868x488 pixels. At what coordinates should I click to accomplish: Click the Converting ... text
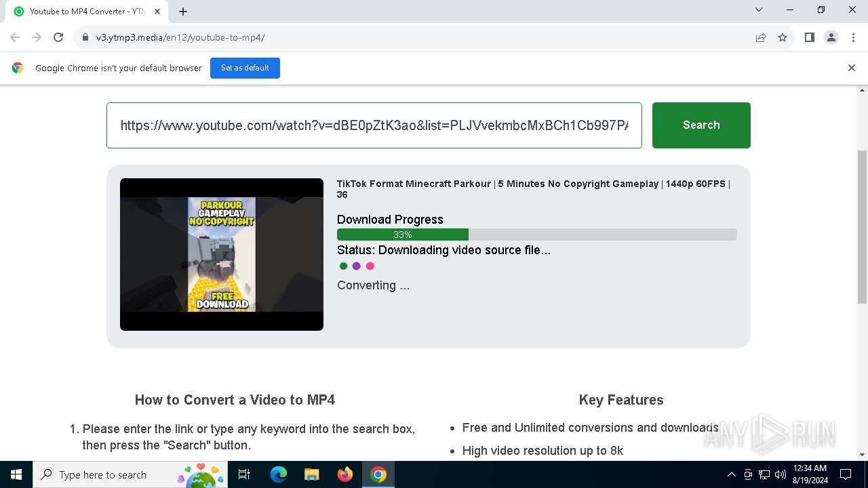pos(373,285)
